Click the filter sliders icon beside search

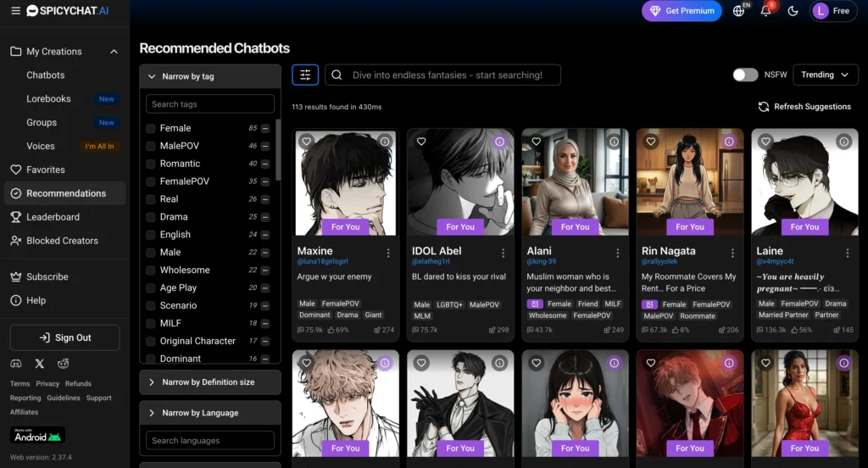(x=305, y=75)
